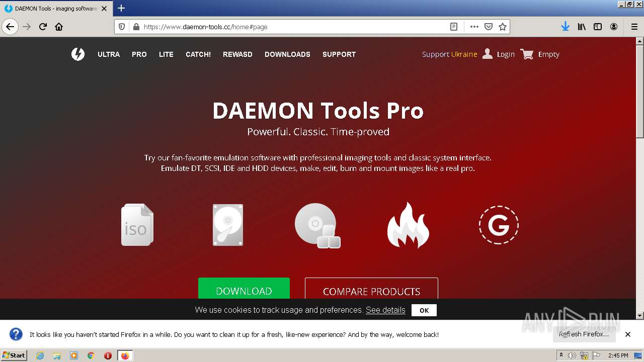This screenshot has width=644, height=362.
Task: Click the network tray icon
Action: tap(584, 355)
